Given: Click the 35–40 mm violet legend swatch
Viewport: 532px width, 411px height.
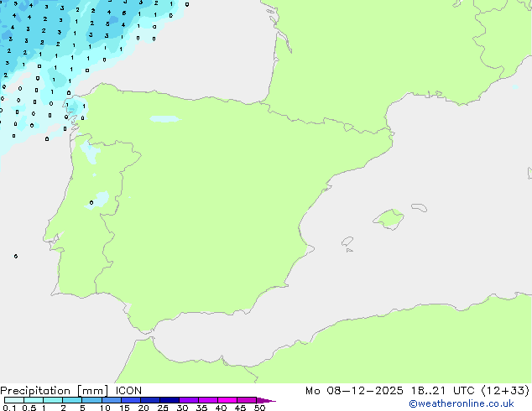Looking at the screenshot, I should (x=208, y=400).
